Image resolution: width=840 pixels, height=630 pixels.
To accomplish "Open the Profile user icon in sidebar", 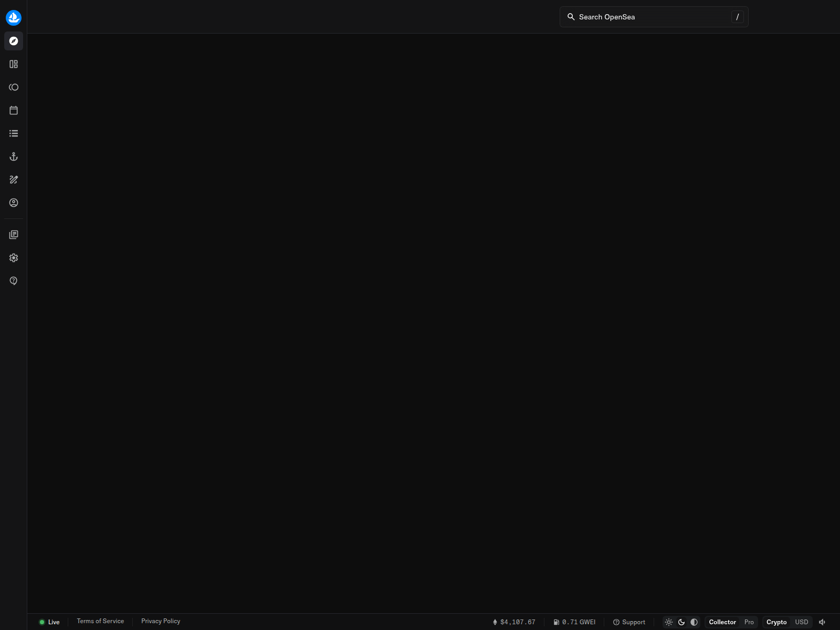I will [x=14, y=203].
